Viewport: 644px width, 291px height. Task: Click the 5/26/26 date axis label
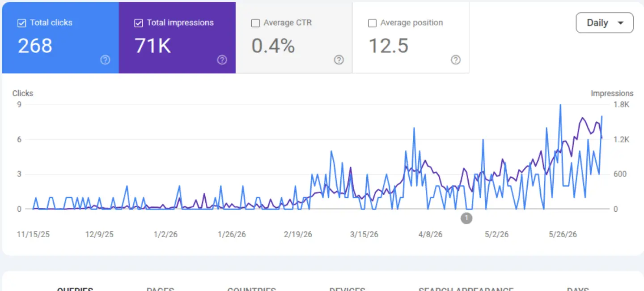563,235
